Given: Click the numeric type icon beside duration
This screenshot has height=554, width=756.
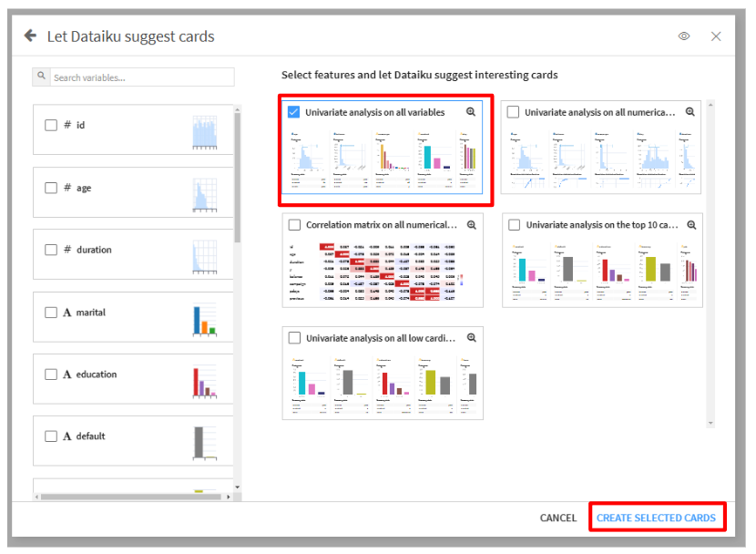Looking at the screenshot, I should pos(67,250).
